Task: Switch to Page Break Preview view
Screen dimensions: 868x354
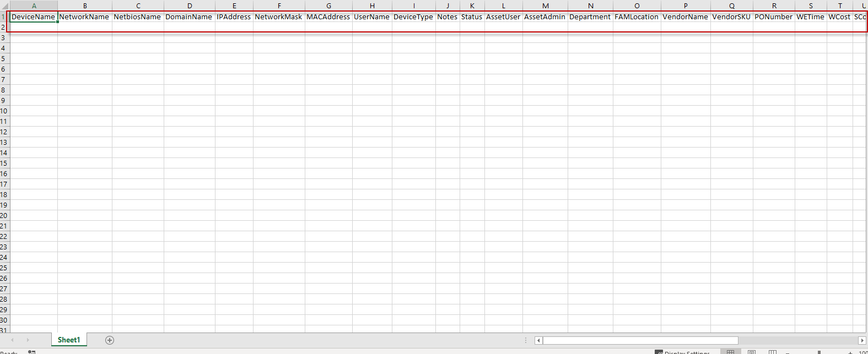Action: click(773, 352)
